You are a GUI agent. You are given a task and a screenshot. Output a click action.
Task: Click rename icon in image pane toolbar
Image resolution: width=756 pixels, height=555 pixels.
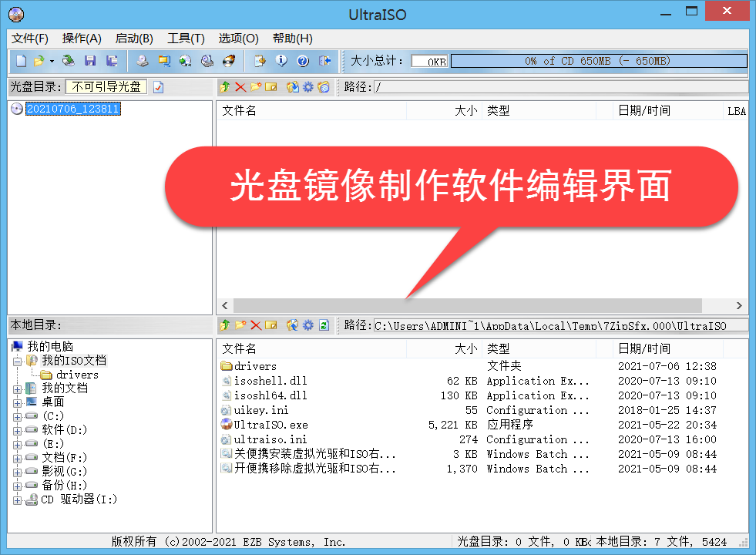click(271, 87)
